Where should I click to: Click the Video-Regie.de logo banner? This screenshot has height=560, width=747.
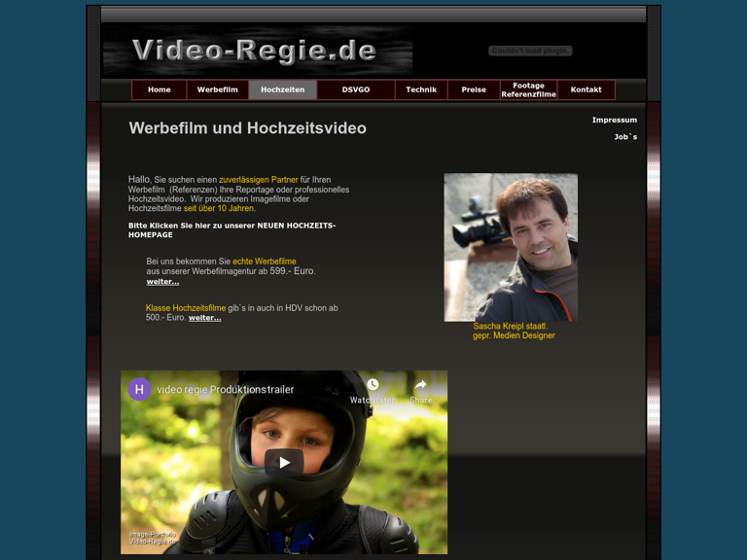point(257,51)
